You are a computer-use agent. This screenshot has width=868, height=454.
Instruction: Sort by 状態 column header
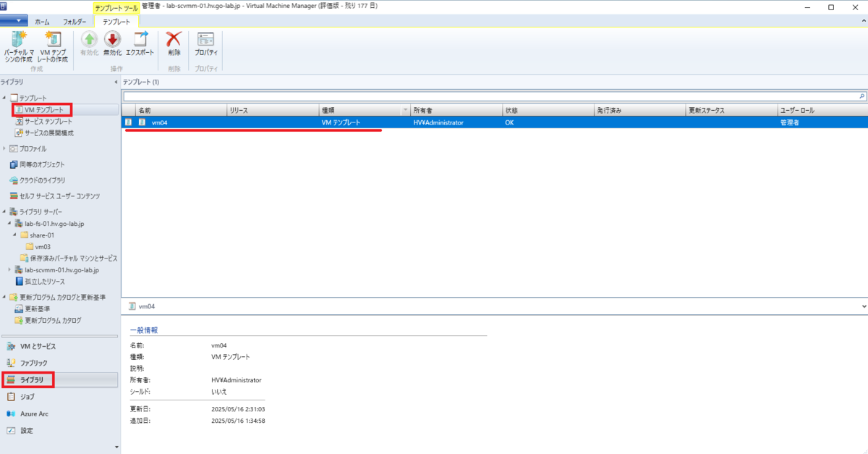(548, 111)
